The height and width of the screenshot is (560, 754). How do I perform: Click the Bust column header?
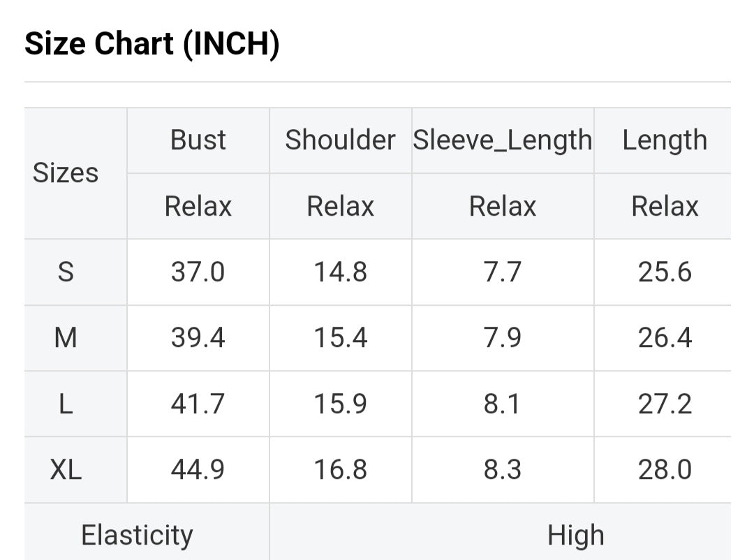point(198,140)
